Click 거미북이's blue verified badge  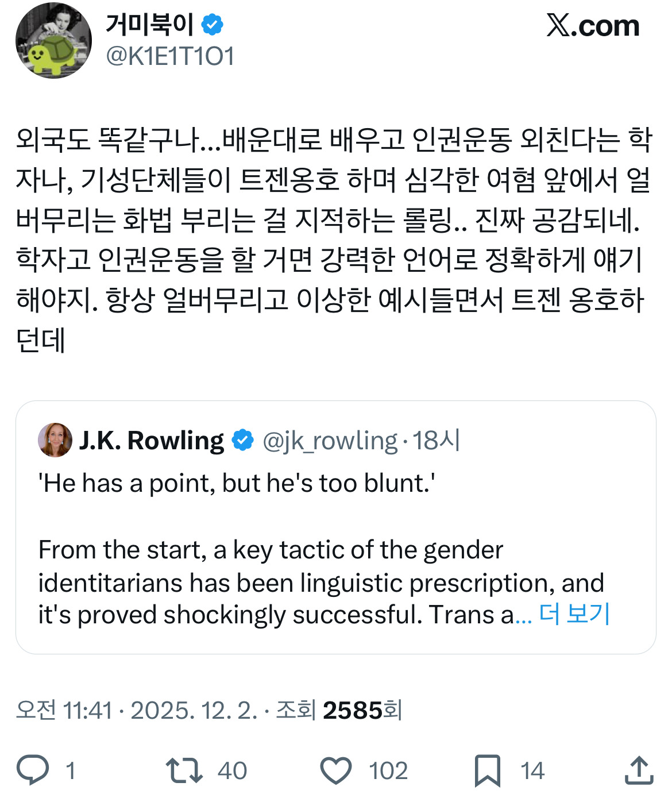pos(213,25)
